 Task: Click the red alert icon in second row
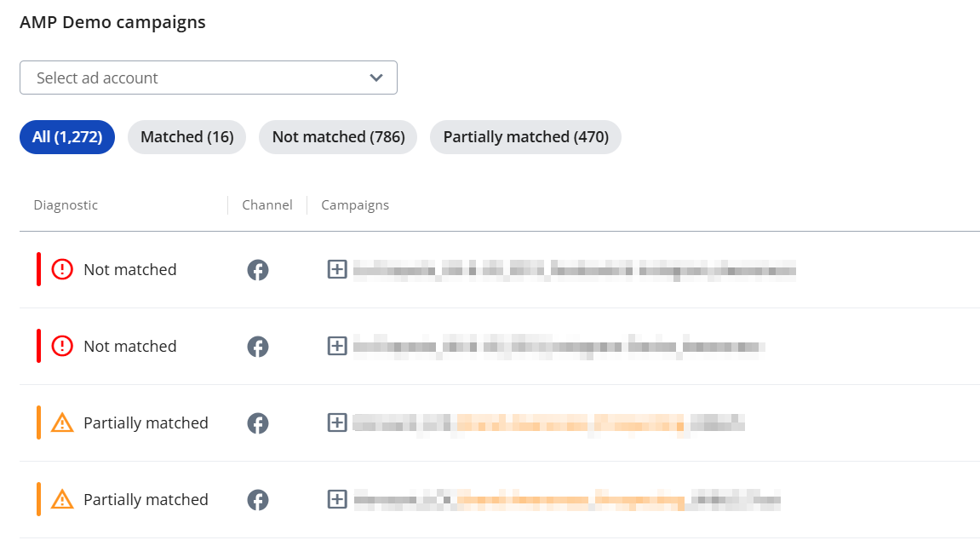coord(62,346)
